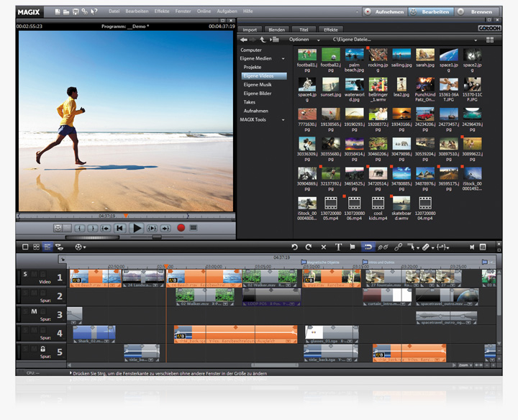Toggle the magnetic snap icon in the timeline toolbar
518x420 pixels.
[x=368, y=247]
